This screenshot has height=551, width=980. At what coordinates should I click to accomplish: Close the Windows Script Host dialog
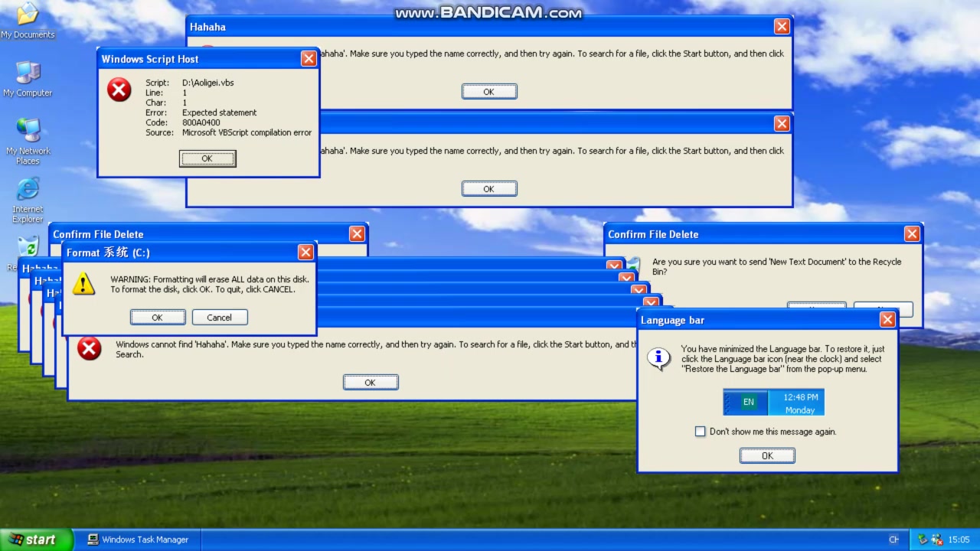click(309, 59)
